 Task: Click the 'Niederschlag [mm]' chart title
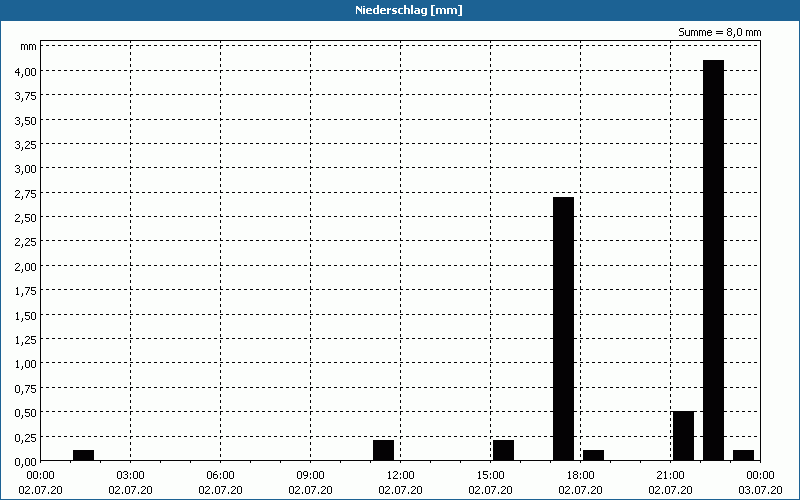click(409, 10)
